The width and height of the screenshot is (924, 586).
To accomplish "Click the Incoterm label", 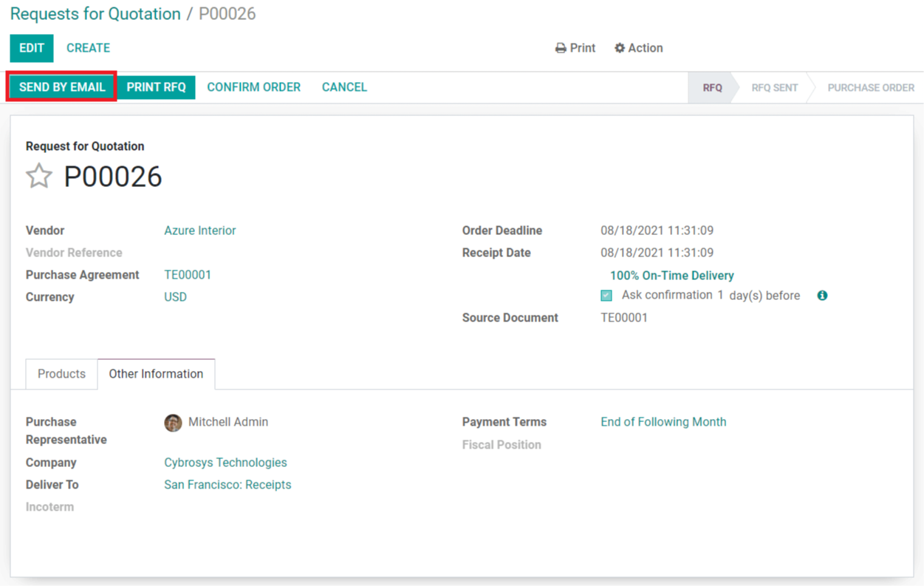I will coord(49,507).
